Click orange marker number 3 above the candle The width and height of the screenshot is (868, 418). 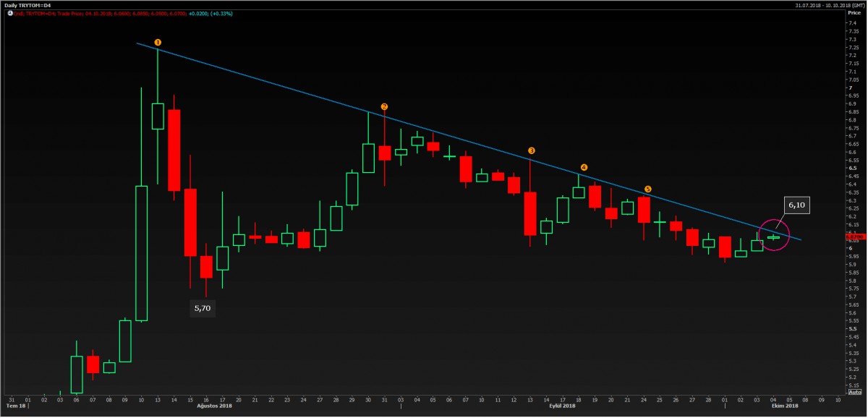coord(532,150)
